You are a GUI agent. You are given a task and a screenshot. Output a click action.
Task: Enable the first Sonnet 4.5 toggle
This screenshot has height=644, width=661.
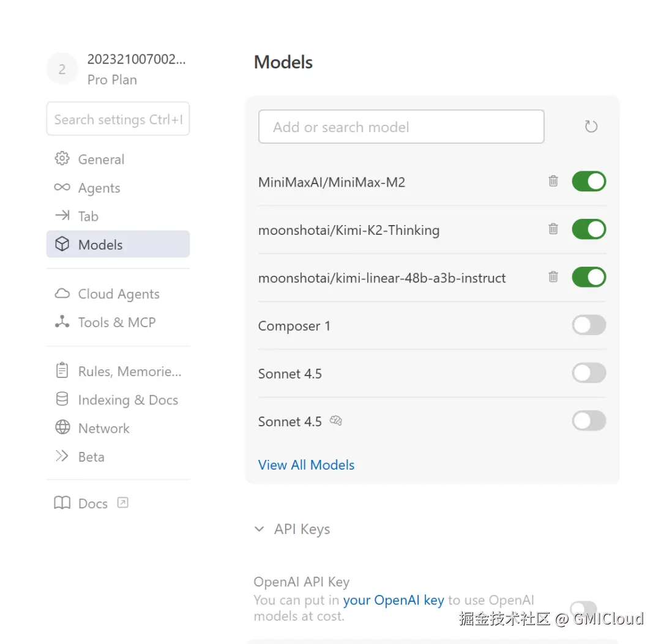(588, 372)
